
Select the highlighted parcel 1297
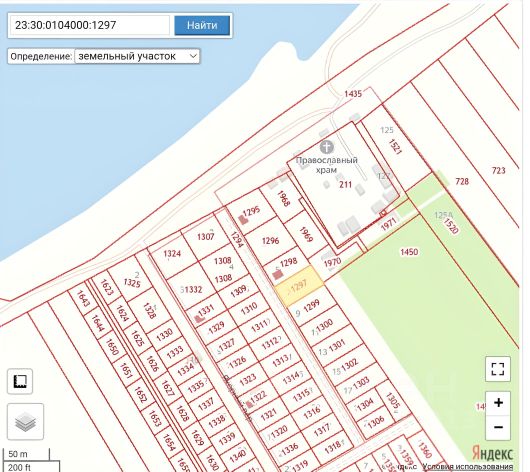(x=299, y=286)
